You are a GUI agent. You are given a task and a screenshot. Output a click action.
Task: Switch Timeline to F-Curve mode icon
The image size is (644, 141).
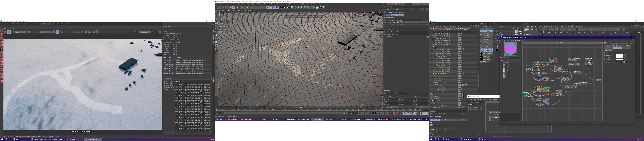[529, 29]
